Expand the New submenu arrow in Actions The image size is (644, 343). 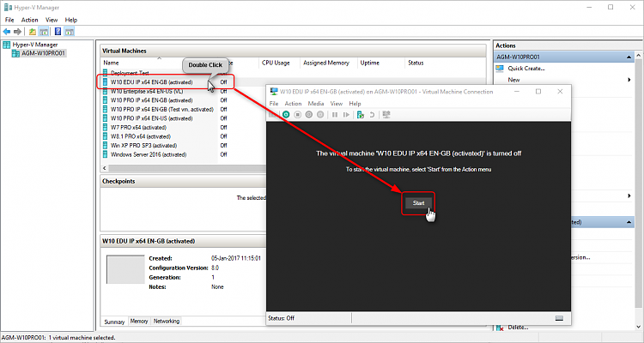629,80
